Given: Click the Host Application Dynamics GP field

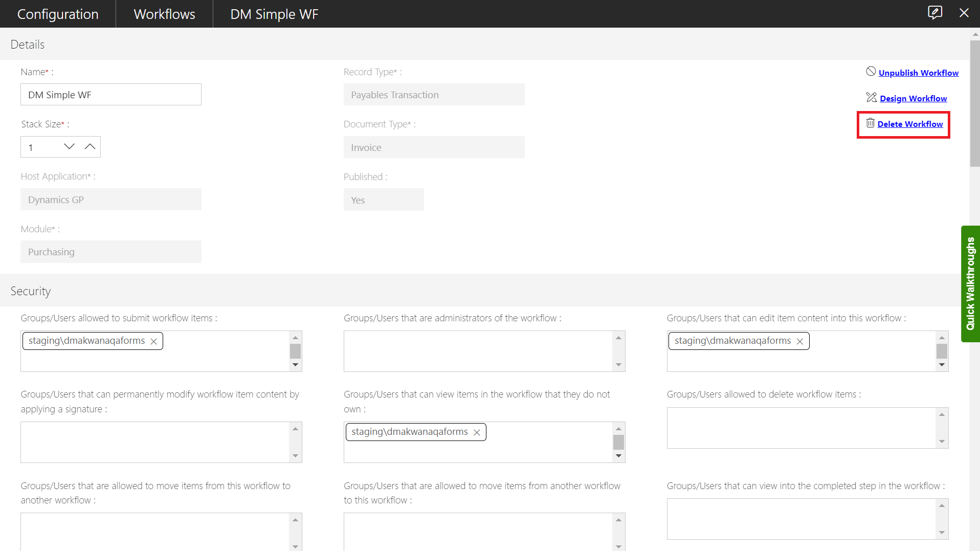Looking at the screenshot, I should click(x=111, y=200).
